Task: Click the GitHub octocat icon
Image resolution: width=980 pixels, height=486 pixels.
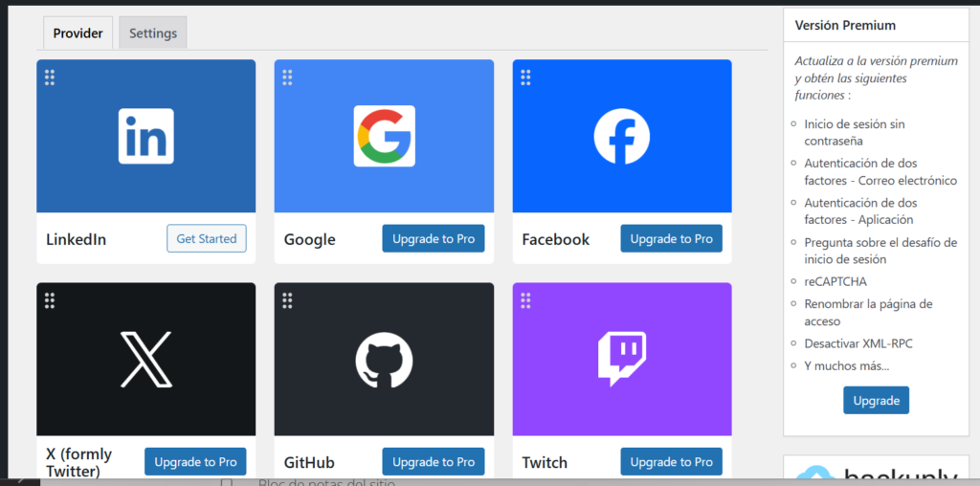Action: pos(385,360)
